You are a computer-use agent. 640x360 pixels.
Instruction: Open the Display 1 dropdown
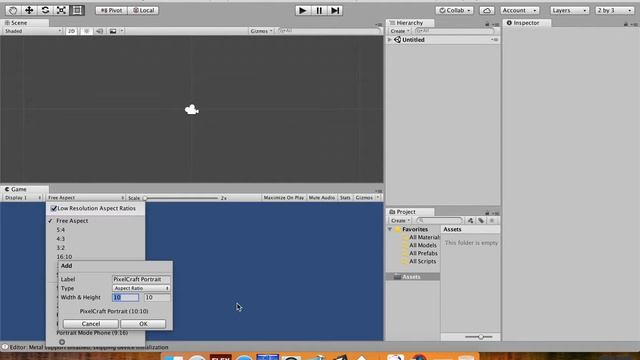[x=23, y=198]
